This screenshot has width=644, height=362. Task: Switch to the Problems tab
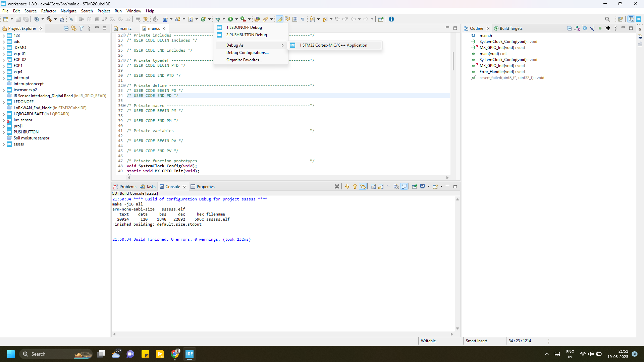[x=127, y=186]
